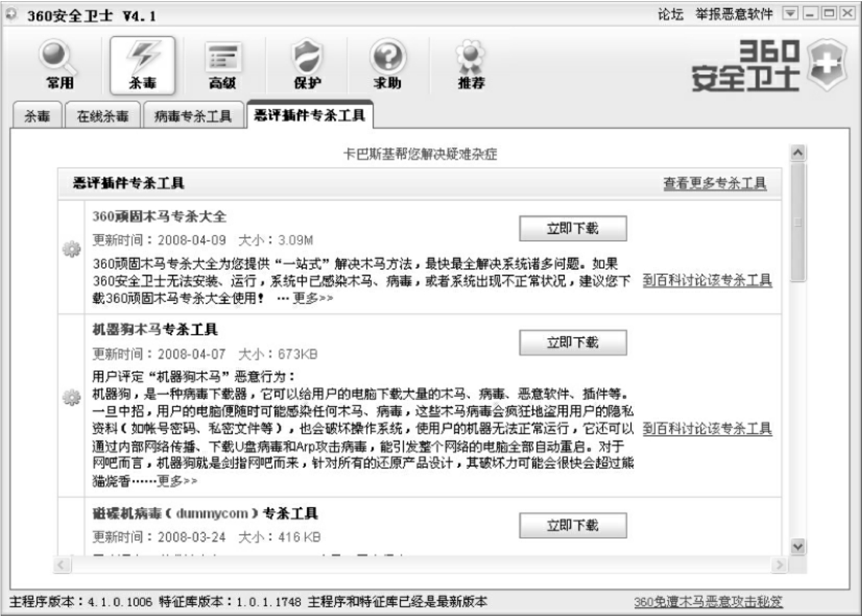Open the 推荐 toolbar section
This screenshot has height=616, width=862.
471,65
